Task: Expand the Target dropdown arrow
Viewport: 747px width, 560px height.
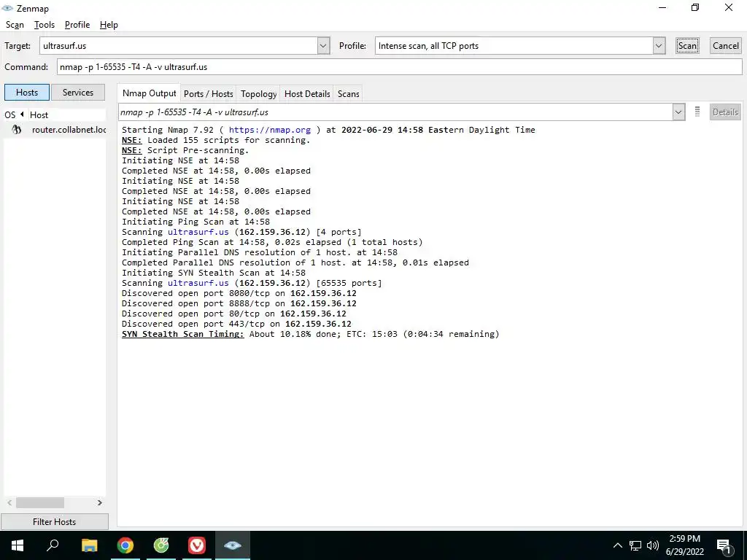Action: (x=323, y=46)
